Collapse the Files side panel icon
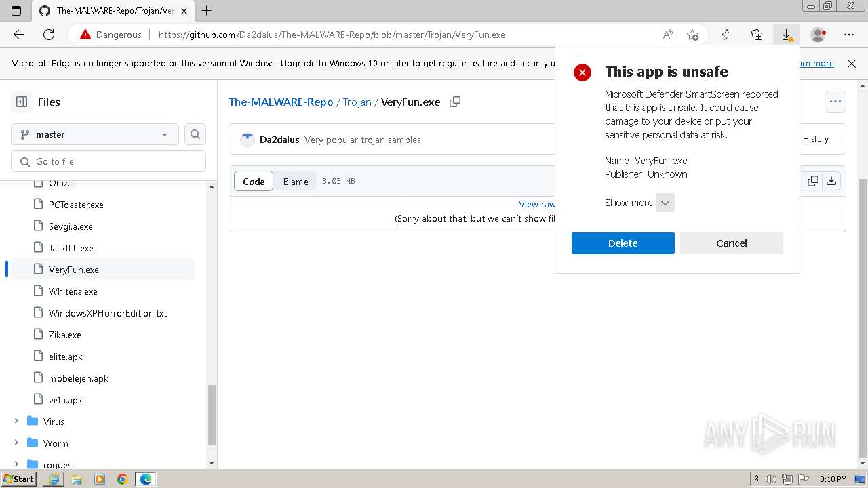Viewport: 868px width, 488px height. point(22,102)
